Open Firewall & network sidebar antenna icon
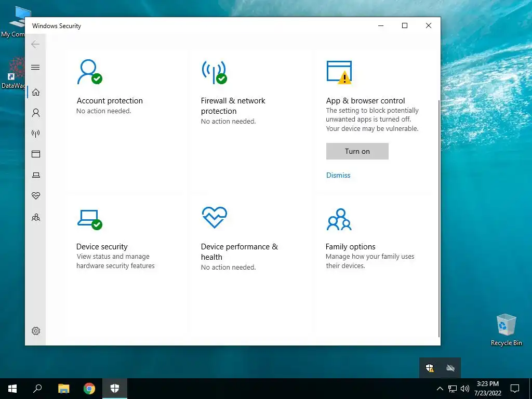Screen dimensions: 532x399 click(x=36, y=134)
